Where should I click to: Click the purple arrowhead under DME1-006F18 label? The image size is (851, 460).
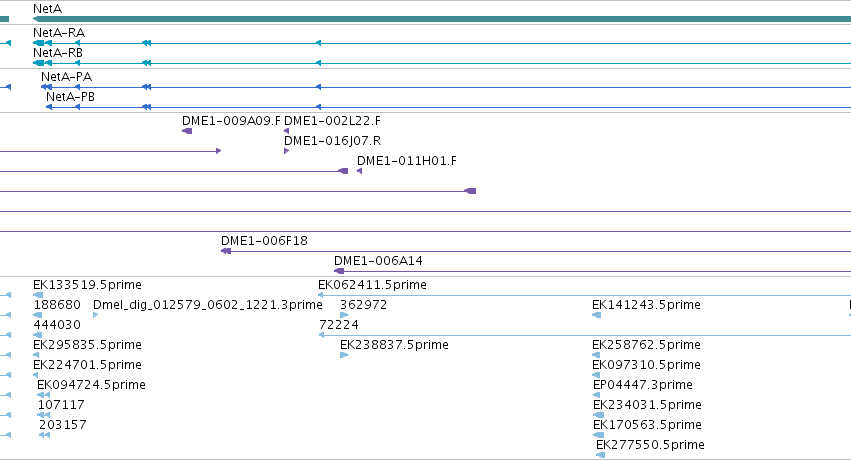(x=226, y=251)
